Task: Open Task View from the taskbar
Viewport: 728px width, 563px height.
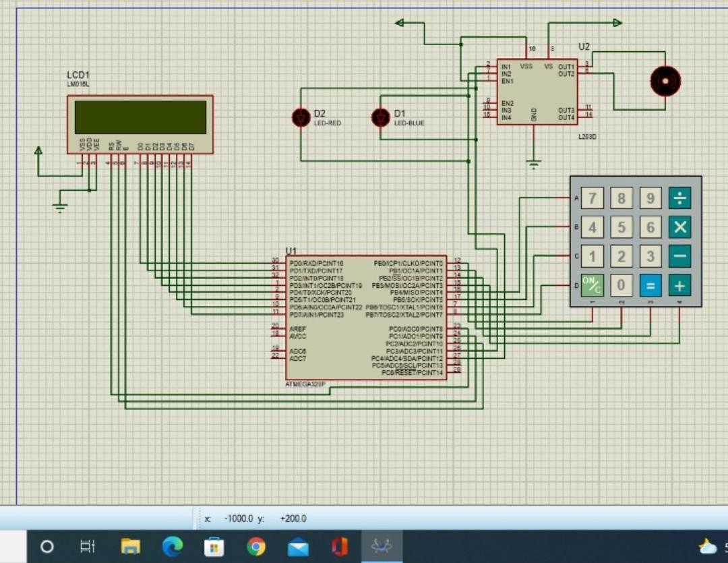Action: tap(88, 546)
